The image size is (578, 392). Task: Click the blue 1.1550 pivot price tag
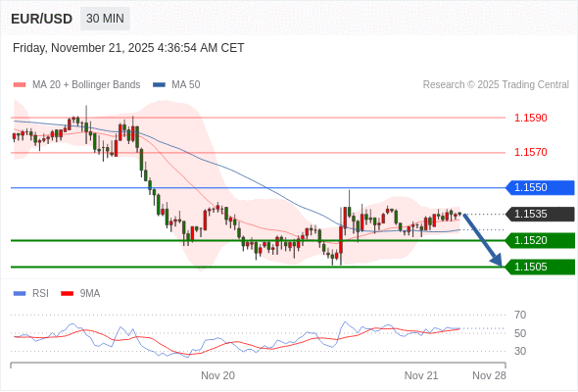point(540,188)
